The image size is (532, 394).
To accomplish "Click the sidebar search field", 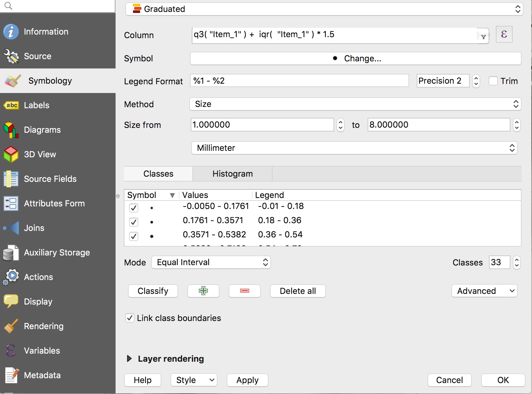I will point(57,6).
